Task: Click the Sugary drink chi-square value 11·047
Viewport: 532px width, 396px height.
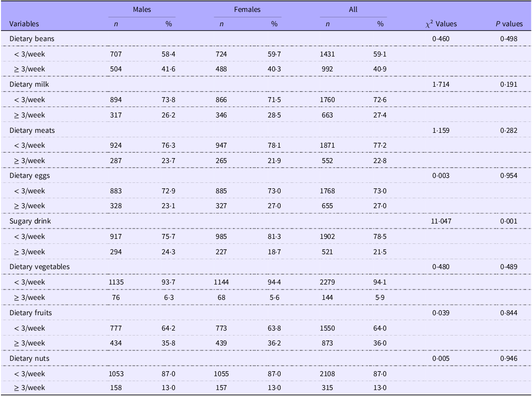Action: [x=441, y=221]
